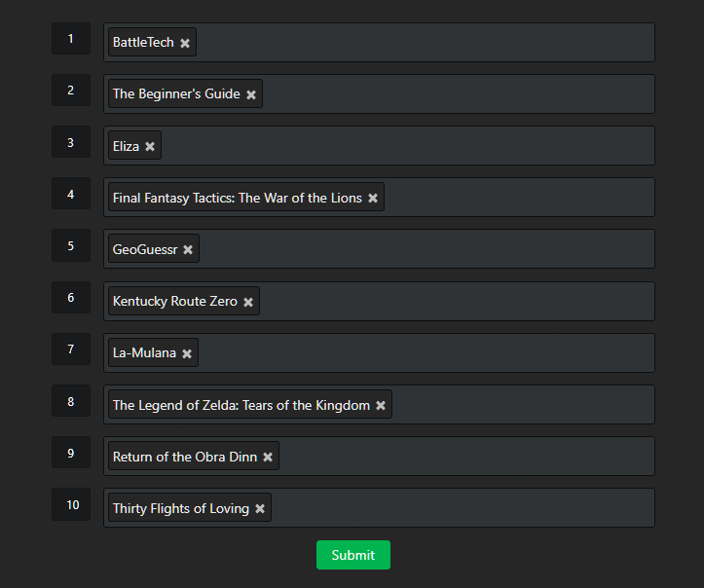Viewport: 704px width, 588px height.
Task: Click the Kentucky Route Zero tag text
Action: (175, 302)
